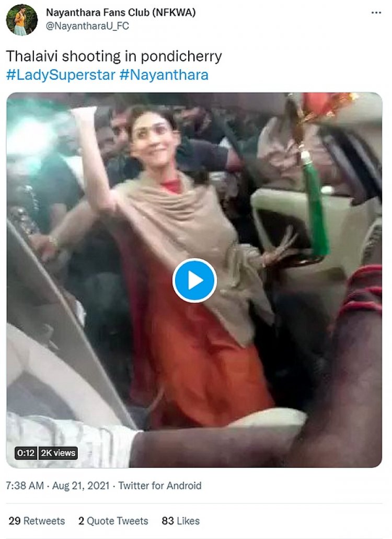Click the 7:38 AM Aug 21, 2021 timestamp
The image size is (392, 539).
coord(57,486)
